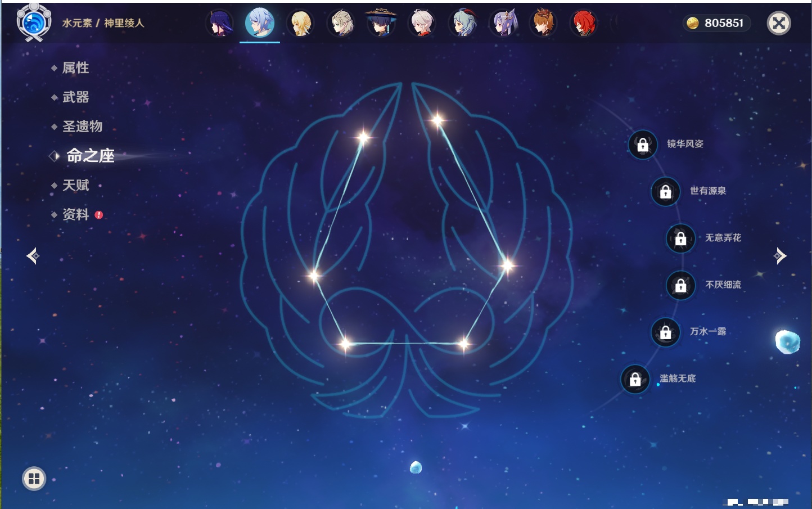Pick Ganyu's blue-haired horned avatar
This screenshot has width=812, height=509.
pyautogui.click(x=463, y=23)
